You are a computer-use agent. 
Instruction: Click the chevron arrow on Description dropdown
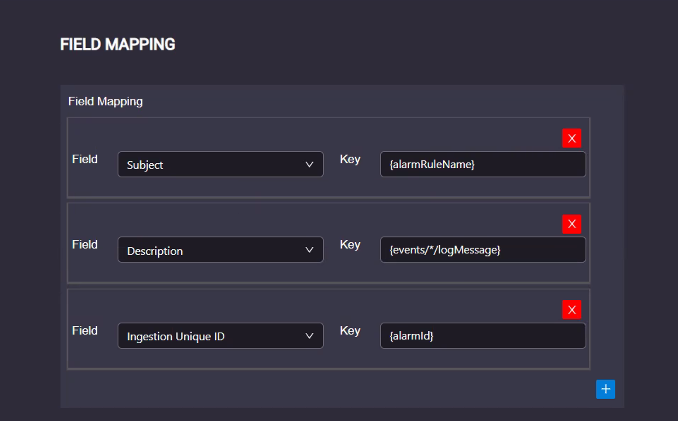(309, 250)
